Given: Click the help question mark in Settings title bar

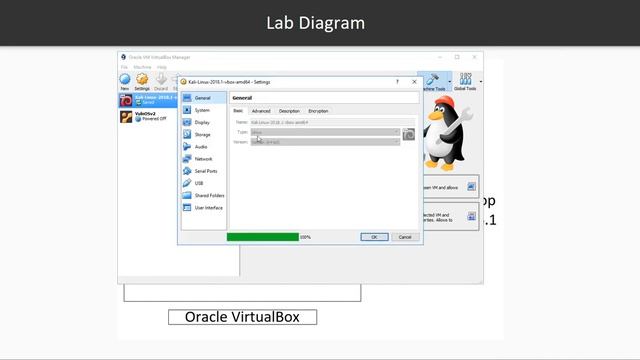Looking at the screenshot, I should point(397,82).
